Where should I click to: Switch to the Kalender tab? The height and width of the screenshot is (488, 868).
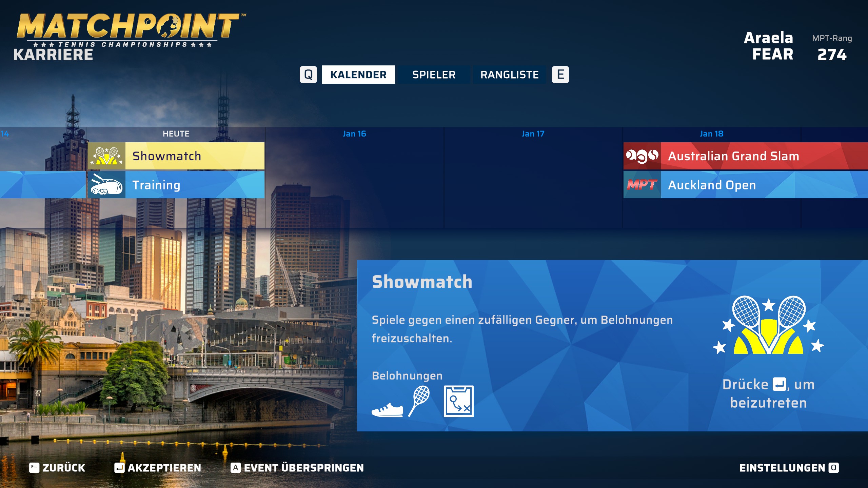click(358, 75)
